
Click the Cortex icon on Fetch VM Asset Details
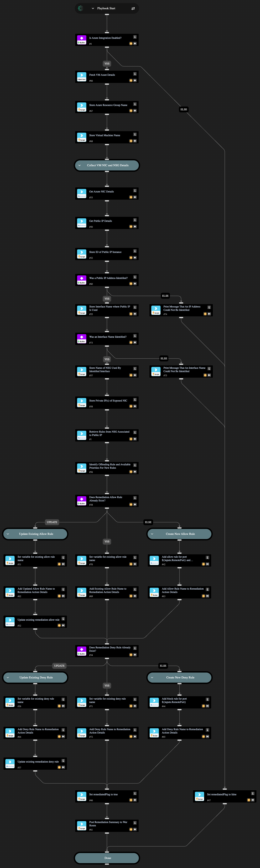[82, 77]
